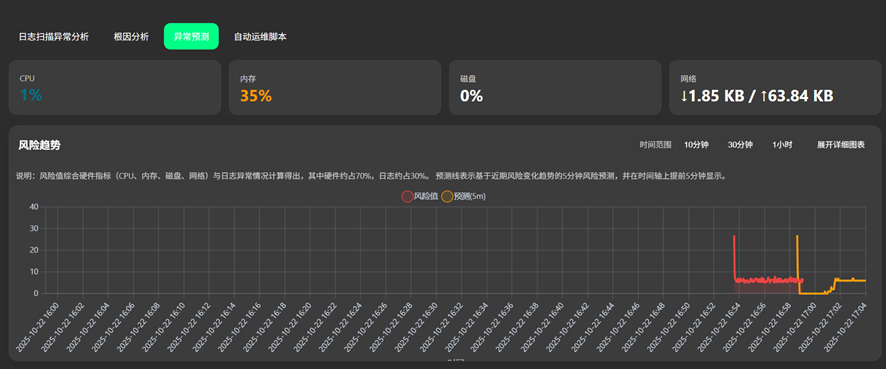The width and height of the screenshot is (886, 369).
Task: Click the 磁盘 0% card
Action: pyautogui.click(x=555, y=88)
